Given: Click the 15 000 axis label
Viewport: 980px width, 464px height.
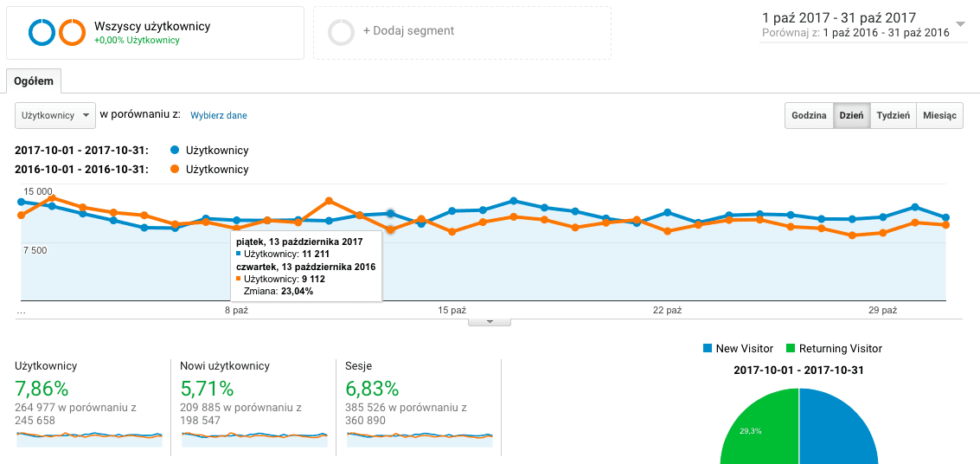Looking at the screenshot, I should (x=38, y=191).
